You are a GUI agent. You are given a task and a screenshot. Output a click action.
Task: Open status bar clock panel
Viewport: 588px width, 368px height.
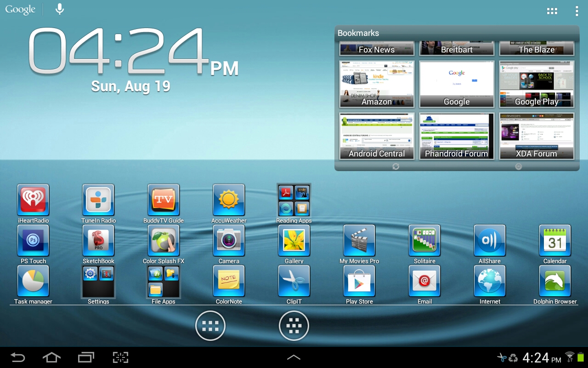[542, 358]
